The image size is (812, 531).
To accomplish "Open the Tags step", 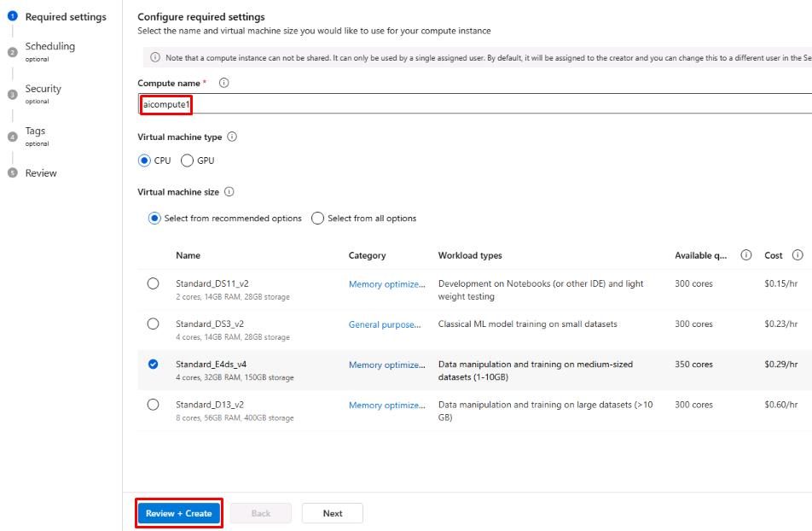I will click(35, 131).
